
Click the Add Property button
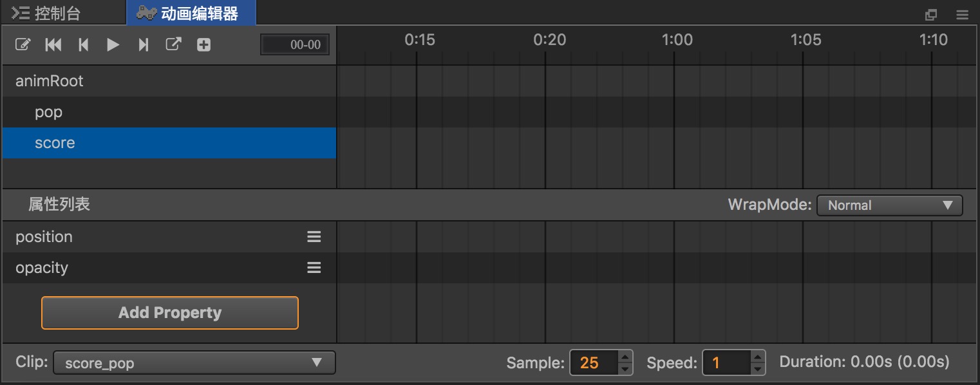click(x=170, y=313)
